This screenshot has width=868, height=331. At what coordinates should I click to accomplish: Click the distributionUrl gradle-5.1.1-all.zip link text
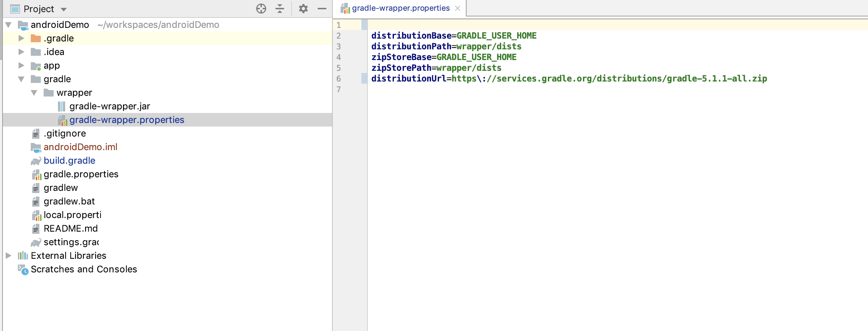[x=717, y=79]
